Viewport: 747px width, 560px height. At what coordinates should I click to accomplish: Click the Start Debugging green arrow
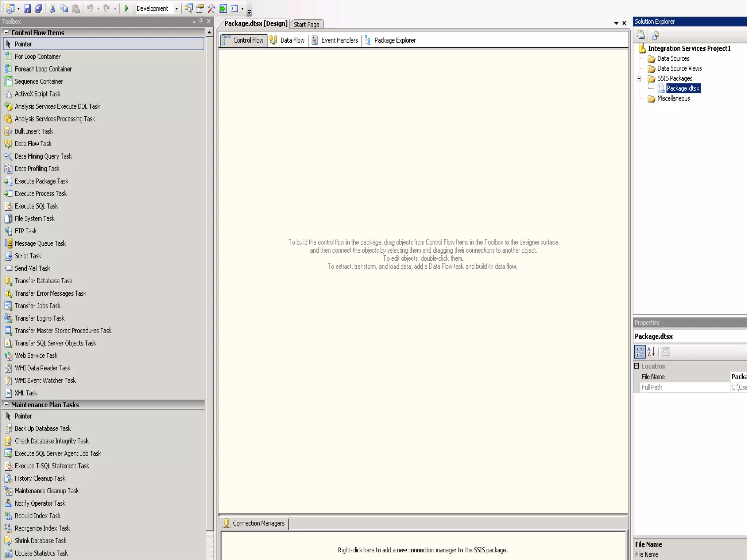(x=127, y=8)
